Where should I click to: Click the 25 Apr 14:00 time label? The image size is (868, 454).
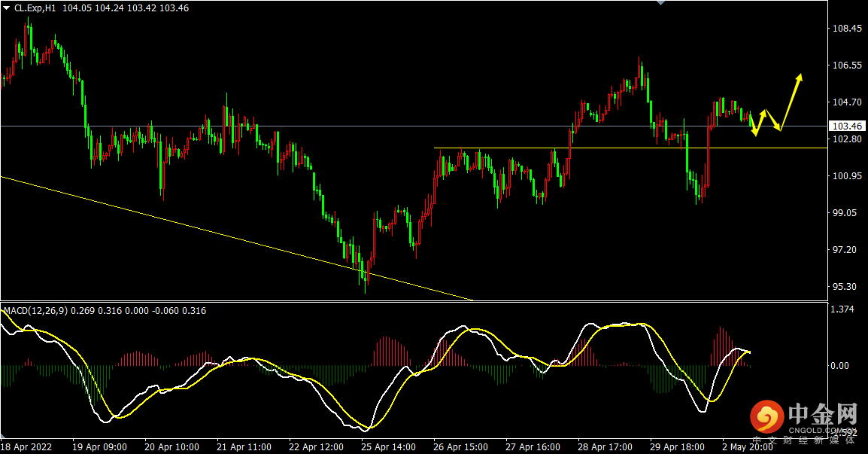point(388,446)
